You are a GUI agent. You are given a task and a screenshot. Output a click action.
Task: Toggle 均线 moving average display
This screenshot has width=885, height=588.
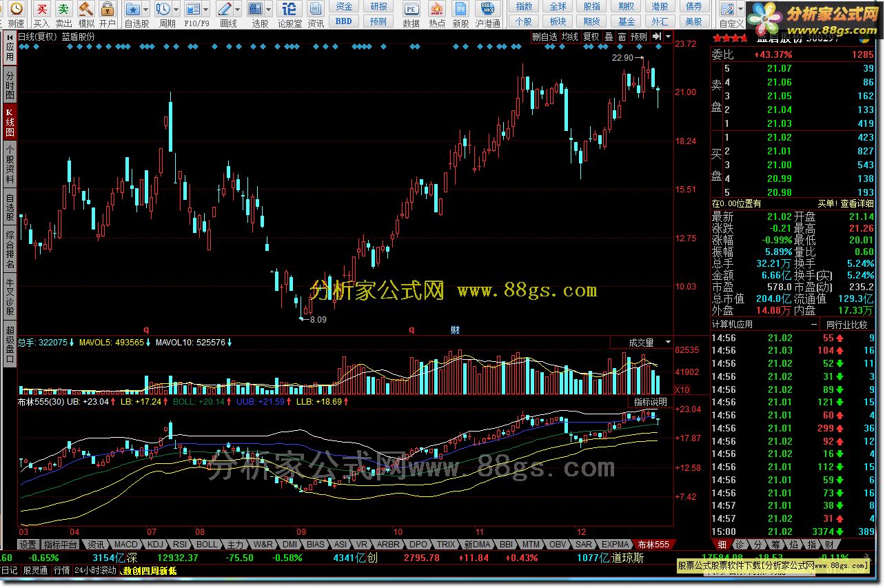coord(570,37)
